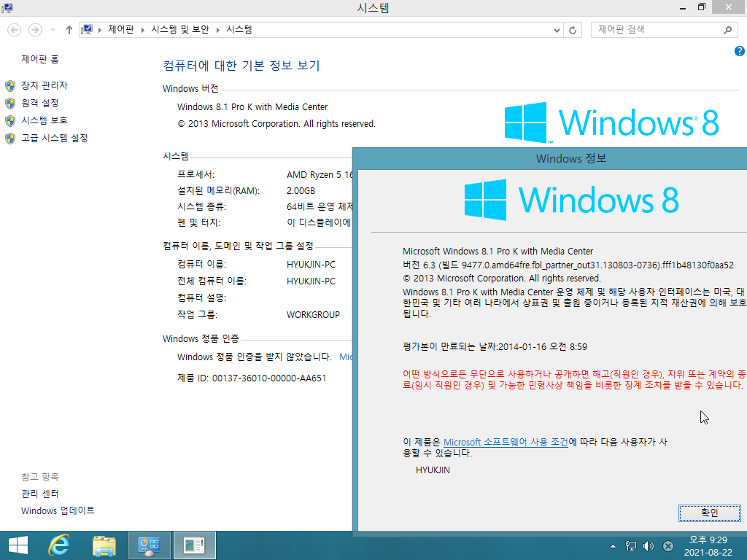
Task: Click product ID text 00137-36010-00000-AA651
Action: point(269,378)
